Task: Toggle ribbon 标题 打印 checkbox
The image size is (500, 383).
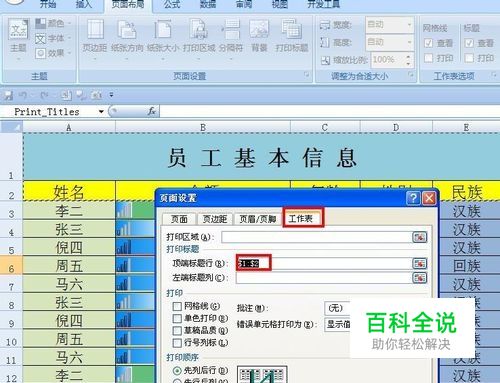Action: [469, 58]
